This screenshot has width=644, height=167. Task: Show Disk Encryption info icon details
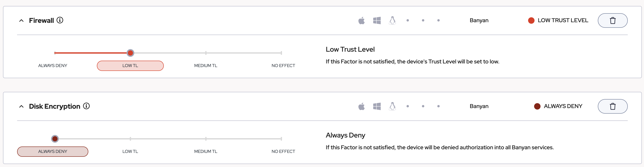pos(86,106)
